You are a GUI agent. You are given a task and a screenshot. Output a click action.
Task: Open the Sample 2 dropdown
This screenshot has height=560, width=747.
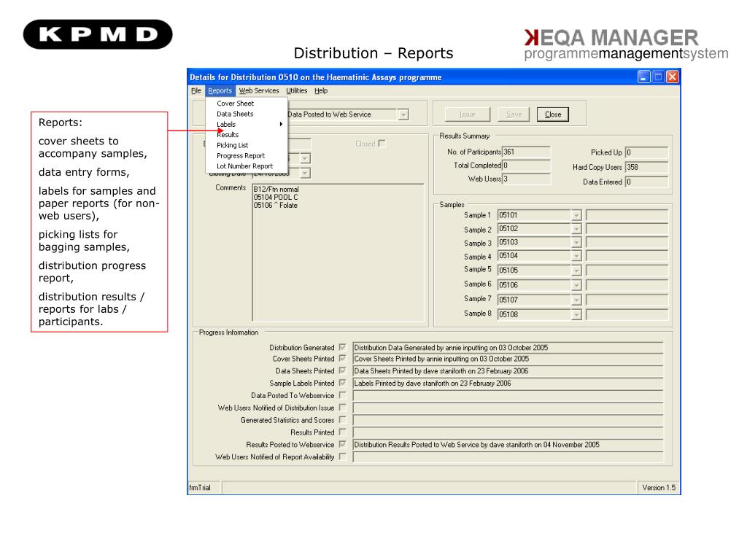(576, 229)
